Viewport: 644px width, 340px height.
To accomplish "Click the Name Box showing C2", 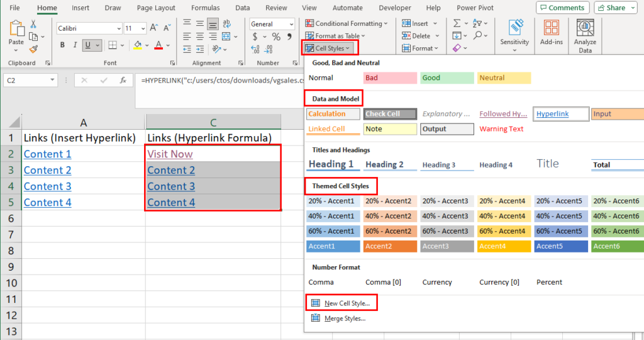I will [30, 80].
